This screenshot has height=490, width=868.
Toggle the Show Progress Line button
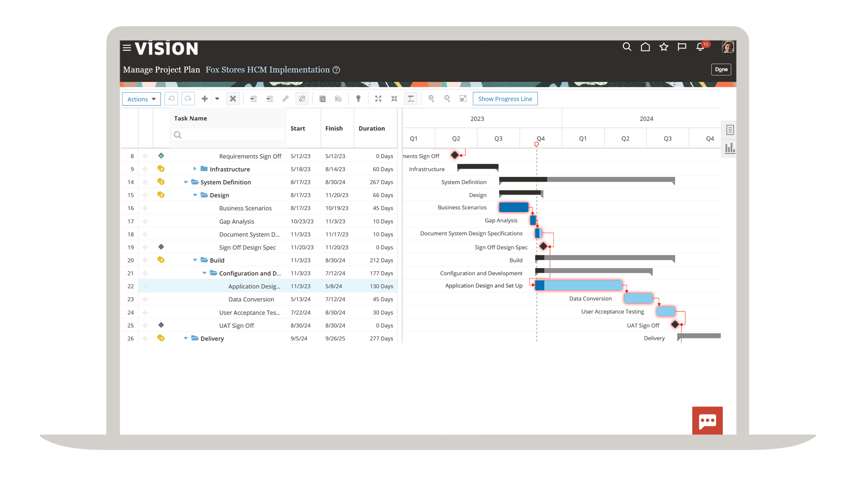pos(505,99)
